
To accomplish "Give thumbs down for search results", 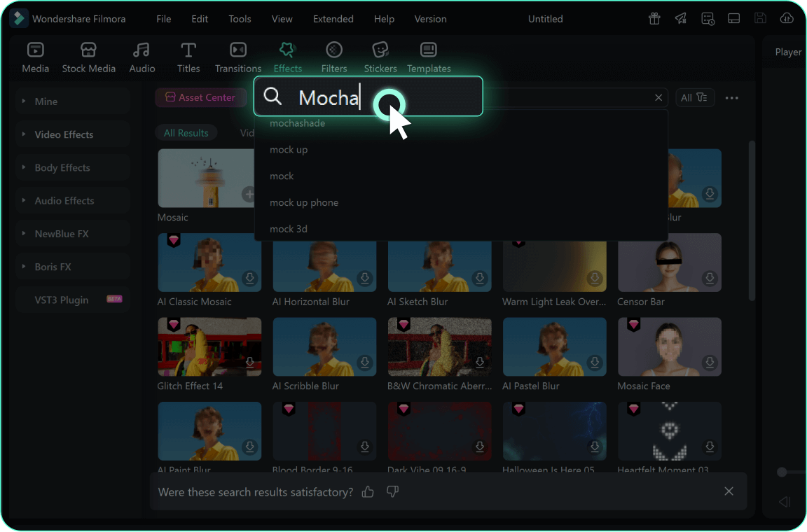I will tap(393, 492).
